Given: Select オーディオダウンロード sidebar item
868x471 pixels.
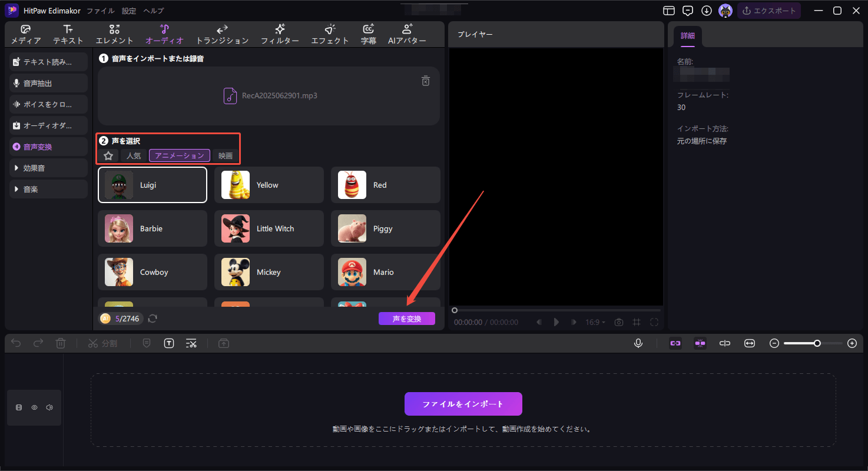Looking at the screenshot, I should pyautogui.click(x=49, y=125).
